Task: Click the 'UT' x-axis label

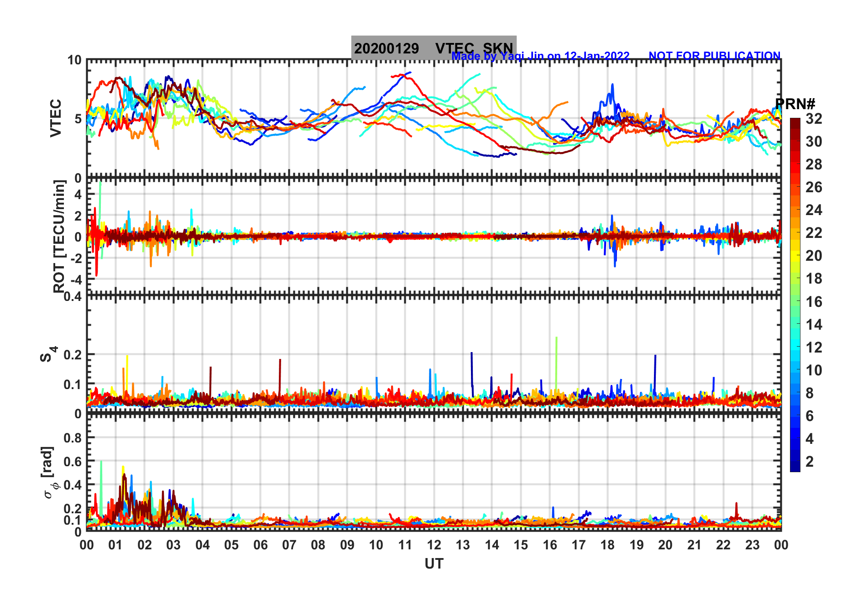Action: pos(434,564)
